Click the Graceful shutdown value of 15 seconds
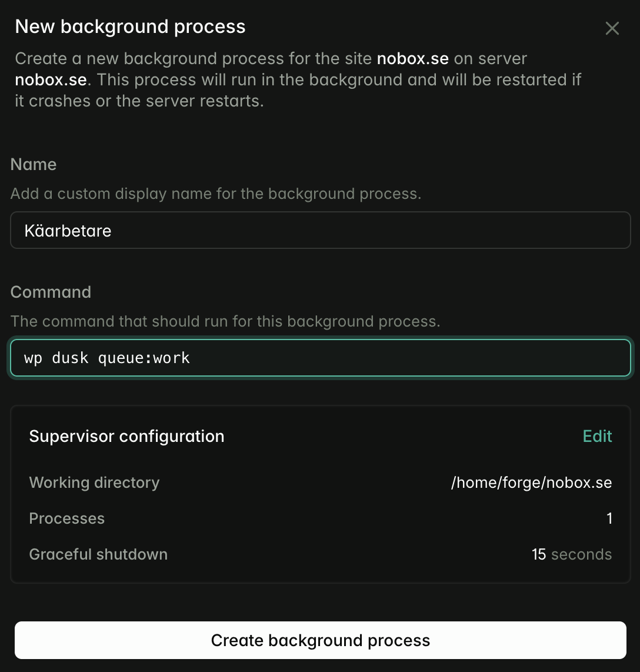This screenshot has width=640, height=672. click(x=572, y=554)
